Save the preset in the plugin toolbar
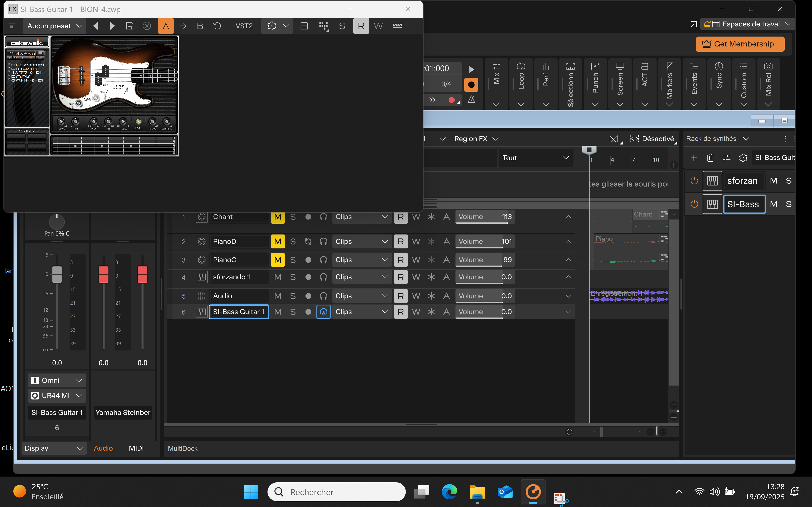 129,26
